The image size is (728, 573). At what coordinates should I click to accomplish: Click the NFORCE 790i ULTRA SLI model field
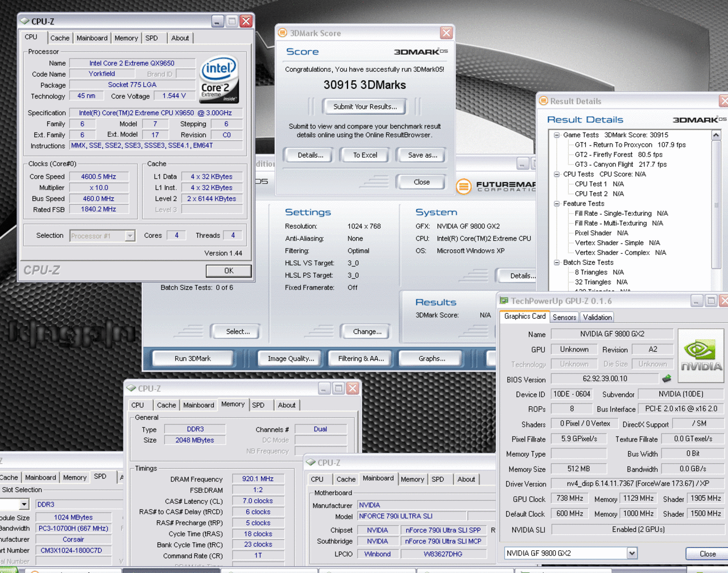click(x=412, y=517)
